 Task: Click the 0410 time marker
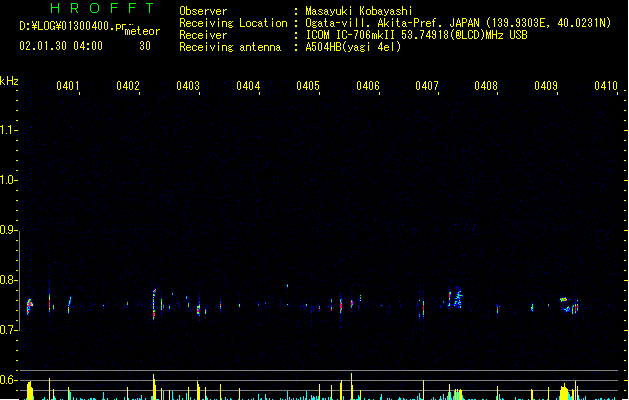605,85
